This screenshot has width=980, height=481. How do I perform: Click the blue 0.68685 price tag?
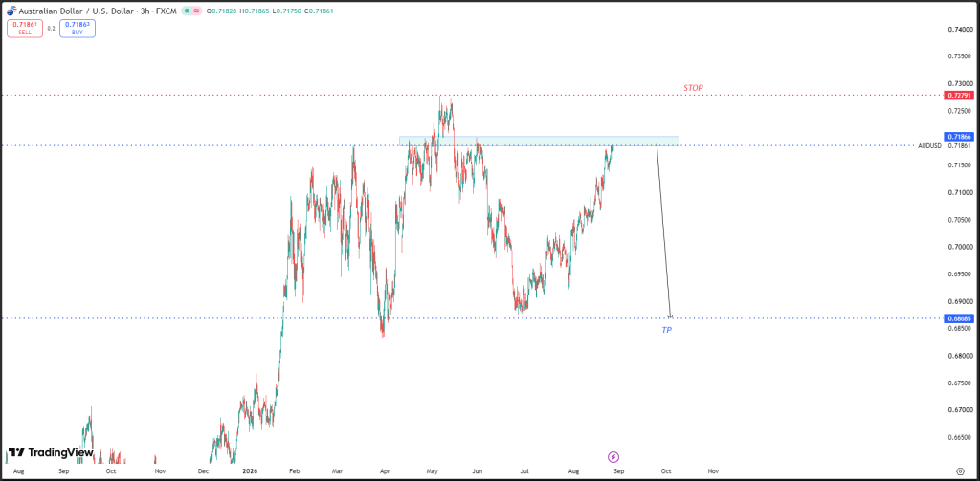[959, 318]
